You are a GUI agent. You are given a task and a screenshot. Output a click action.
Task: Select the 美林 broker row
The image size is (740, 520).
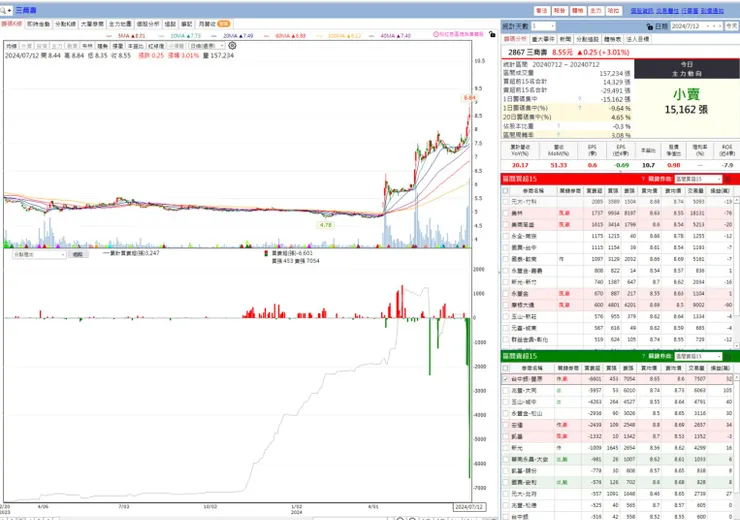point(617,213)
